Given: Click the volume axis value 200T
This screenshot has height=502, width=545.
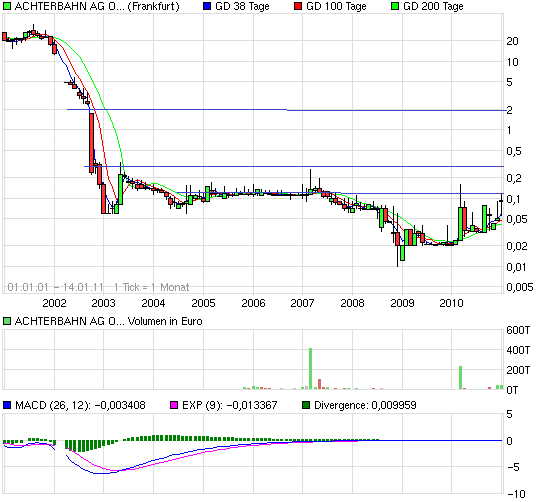Looking at the screenshot, I should click(x=518, y=370).
